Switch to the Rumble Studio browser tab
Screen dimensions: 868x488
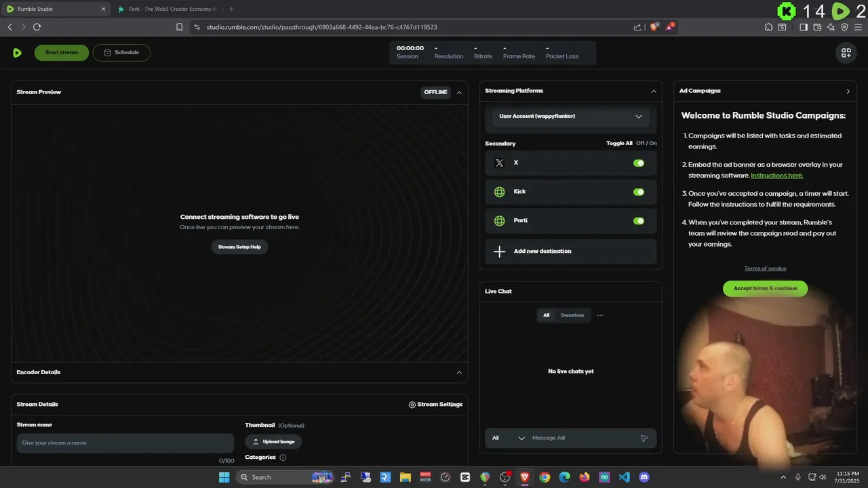click(56, 9)
